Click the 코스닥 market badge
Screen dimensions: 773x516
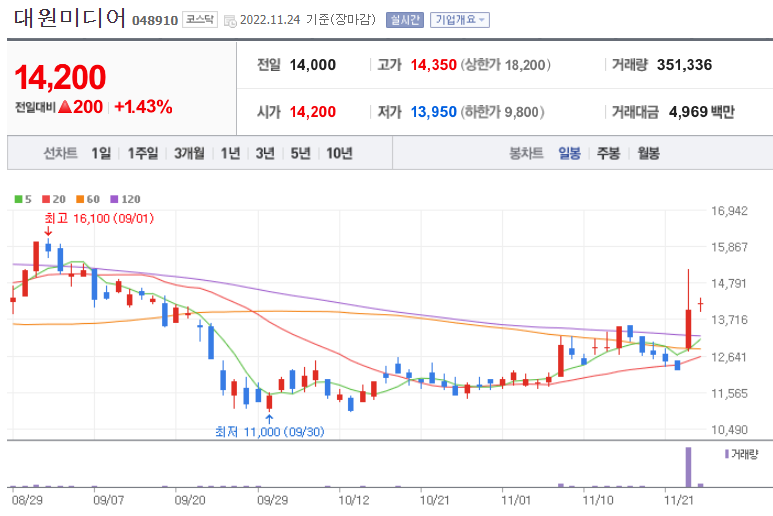point(200,20)
